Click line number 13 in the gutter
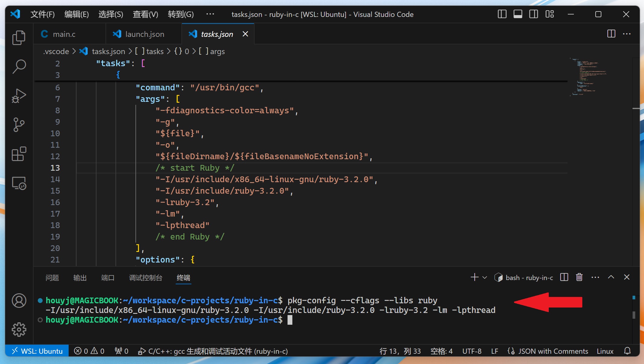The height and width of the screenshot is (364, 644). click(x=55, y=168)
